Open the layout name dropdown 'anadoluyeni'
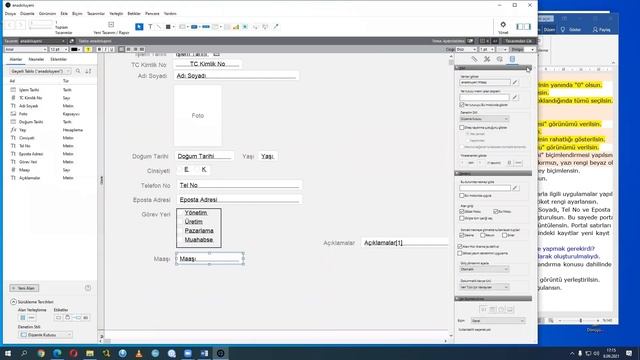This screenshot has height=360, width=640. click(x=42, y=41)
